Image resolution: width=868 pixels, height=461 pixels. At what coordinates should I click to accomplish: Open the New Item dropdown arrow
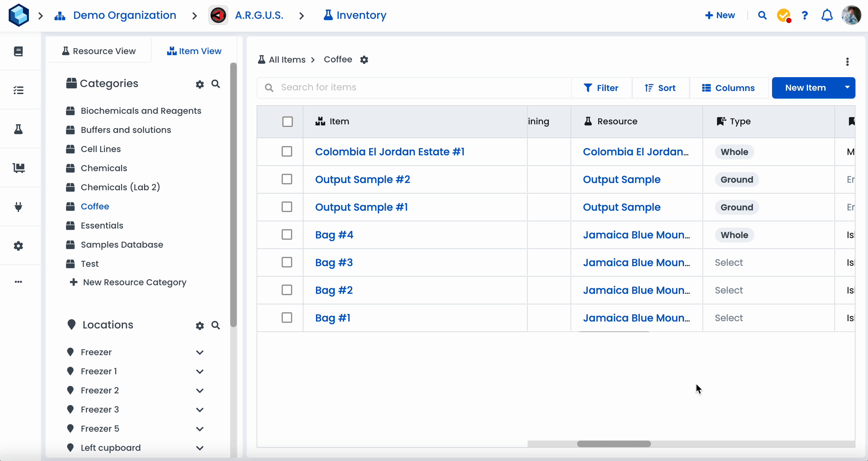point(847,88)
